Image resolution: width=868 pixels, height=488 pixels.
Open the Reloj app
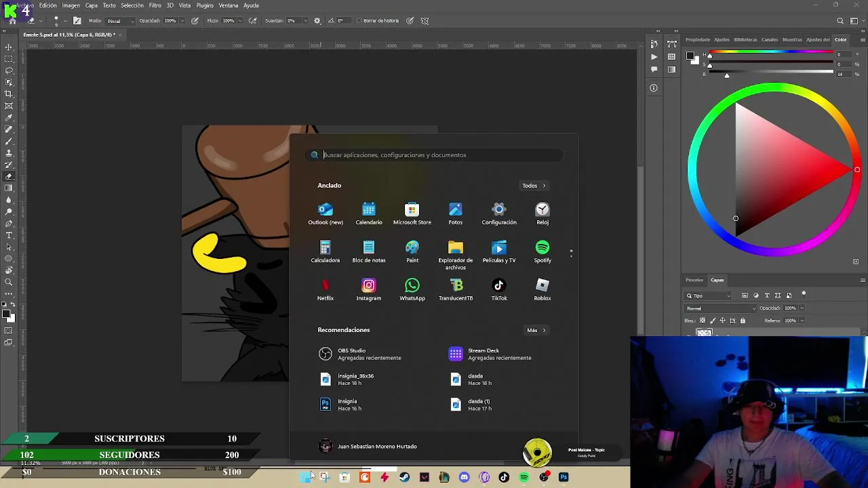click(x=542, y=213)
